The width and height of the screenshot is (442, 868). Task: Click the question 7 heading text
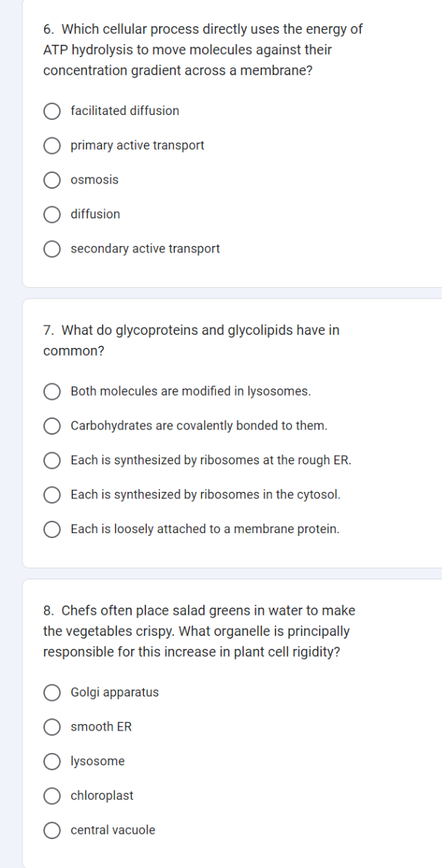click(192, 340)
